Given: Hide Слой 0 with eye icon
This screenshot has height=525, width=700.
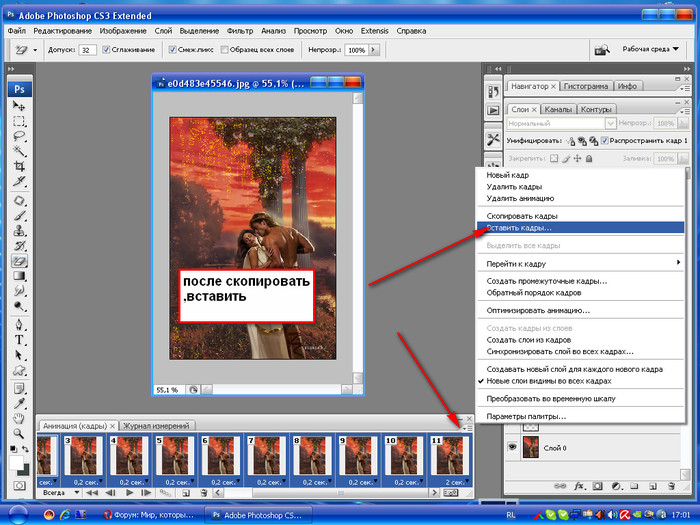Looking at the screenshot, I should coord(512,447).
